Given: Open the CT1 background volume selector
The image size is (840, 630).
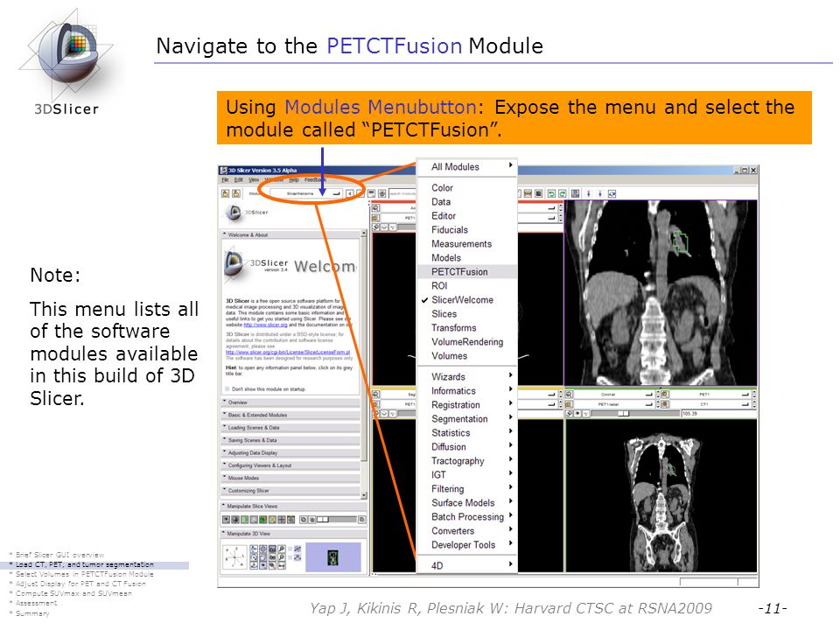Looking at the screenshot, I should (710, 404).
